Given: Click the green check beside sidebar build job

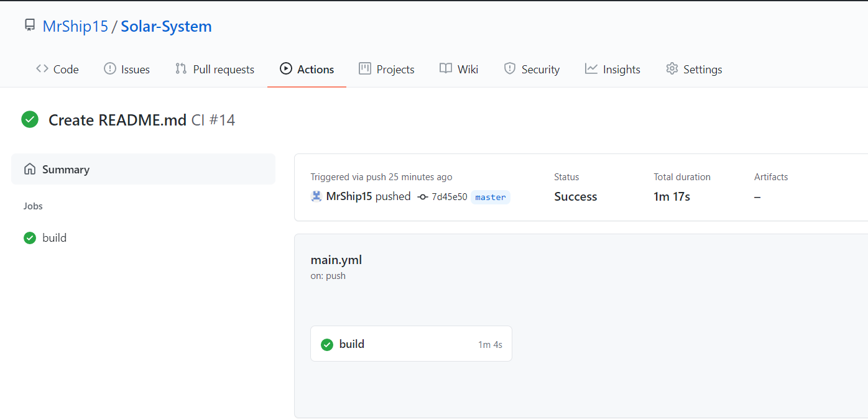Looking at the screenshot, I should click(30, 237).
